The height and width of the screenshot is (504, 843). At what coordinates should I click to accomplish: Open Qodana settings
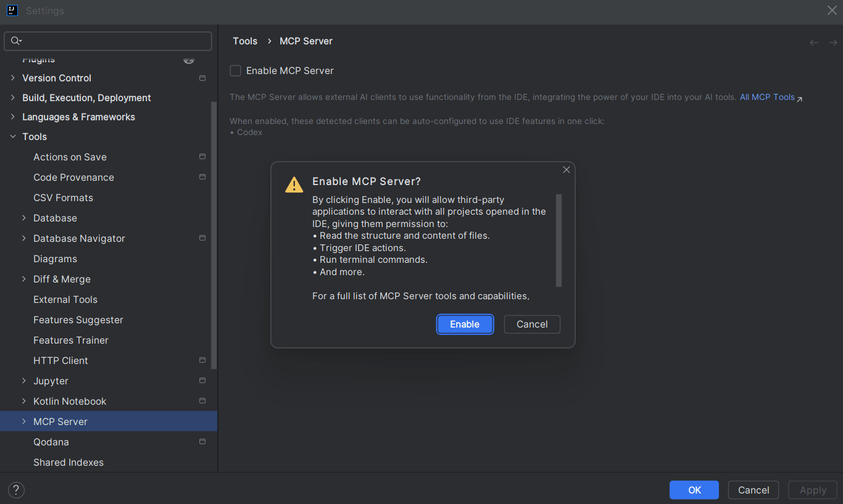click(51, 442)
